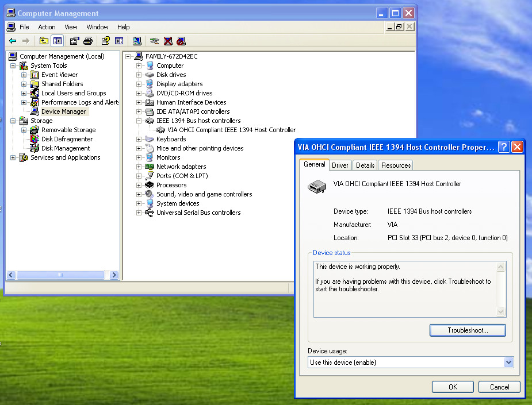
Task: Click the Troubleshoot... button
Action: click(x=468, y=330)
